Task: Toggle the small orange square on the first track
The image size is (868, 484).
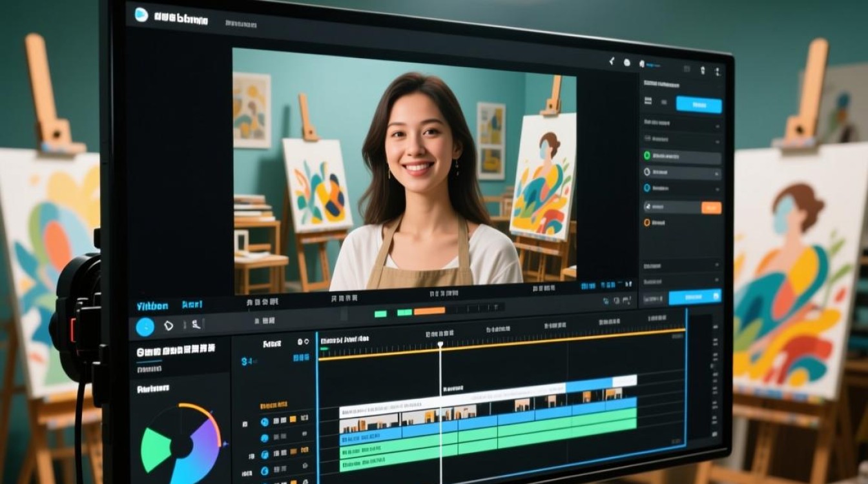Action: point(293,419)
